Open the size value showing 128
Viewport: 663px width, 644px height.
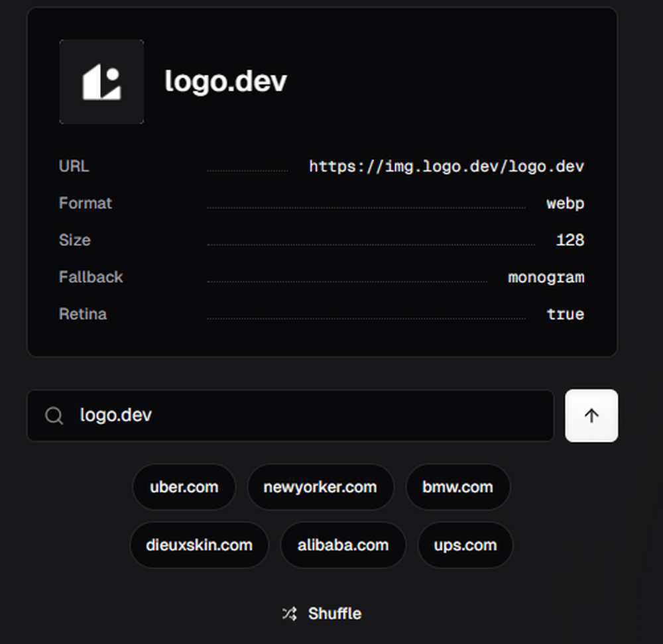click(x=570, y=240)
